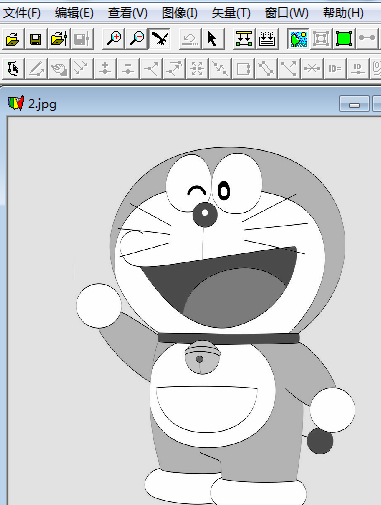Select the move node arrow tool
The height and width of the screenshot is (505, 381).
pyautogui.click(x=82, y=69)
